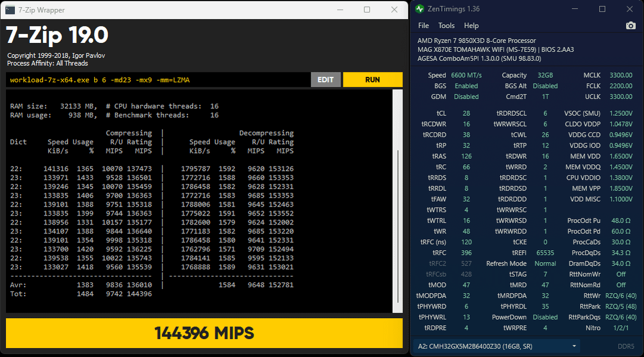Open the File menu in ZenTimings

coord(423,26)
